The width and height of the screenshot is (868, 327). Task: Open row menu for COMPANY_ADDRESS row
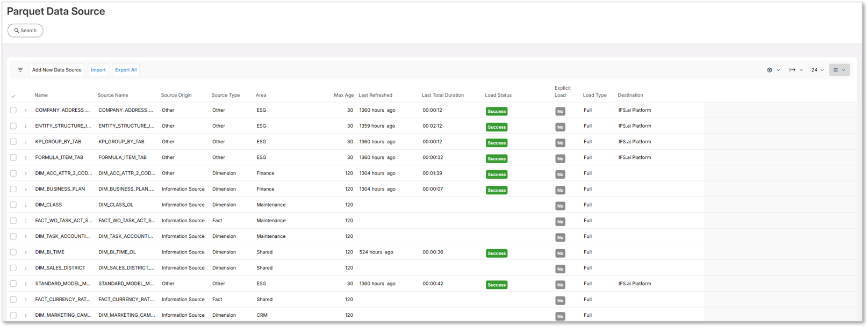pyautogui.click(x=26, y=111)
